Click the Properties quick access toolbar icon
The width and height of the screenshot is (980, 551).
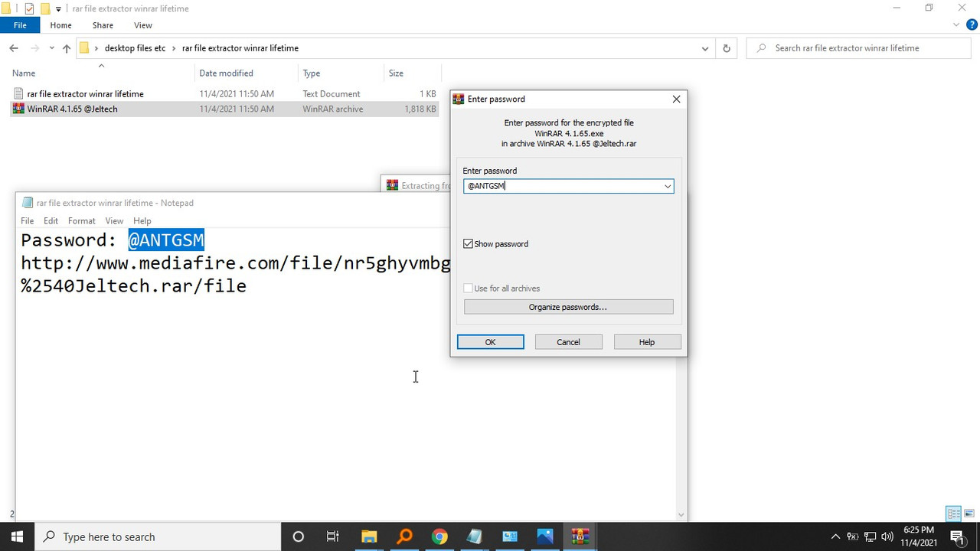click(29, 8)
